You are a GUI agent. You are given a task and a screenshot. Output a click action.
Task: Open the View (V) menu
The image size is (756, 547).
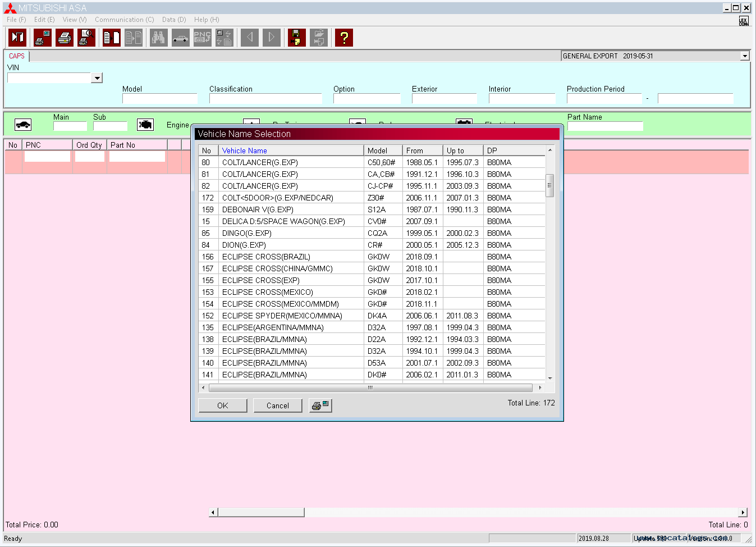pos(75,20)
